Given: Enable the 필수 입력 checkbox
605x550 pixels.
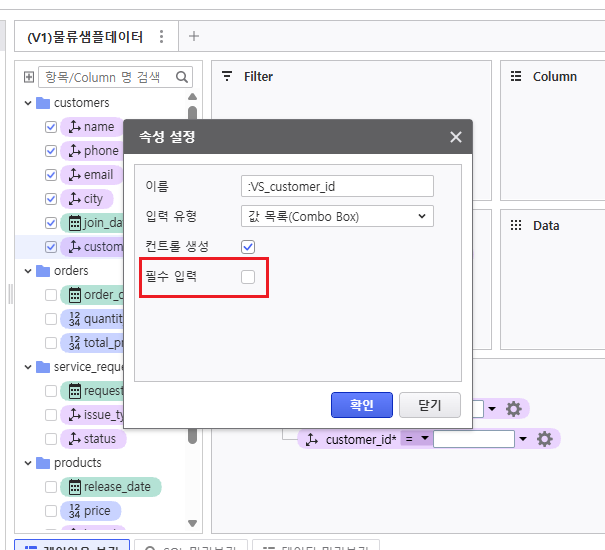Looking at the screenshot, I should (248, 277).
